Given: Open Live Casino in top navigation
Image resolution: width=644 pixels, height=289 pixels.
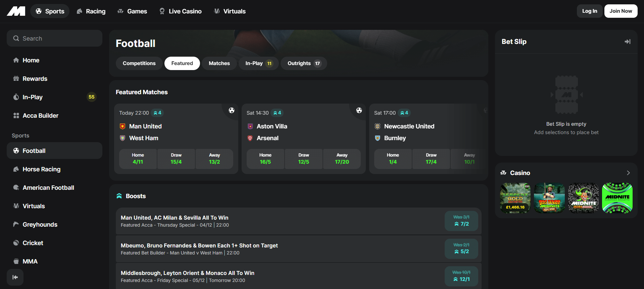Looking at the screenshot, I should (x=180, y=11).
